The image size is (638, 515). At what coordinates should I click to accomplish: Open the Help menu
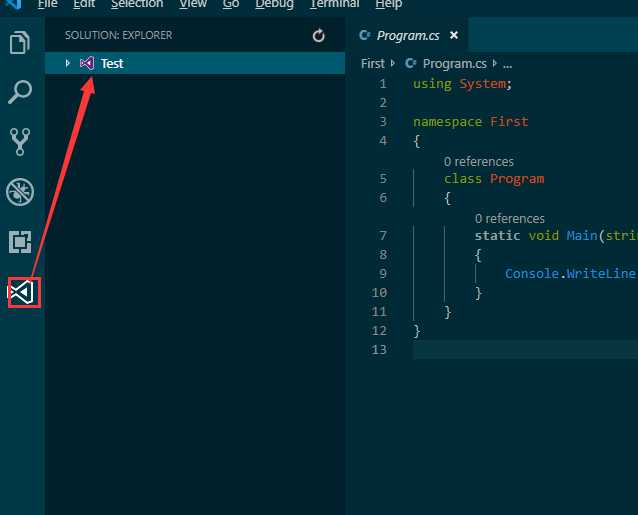(x=389, y=4)
